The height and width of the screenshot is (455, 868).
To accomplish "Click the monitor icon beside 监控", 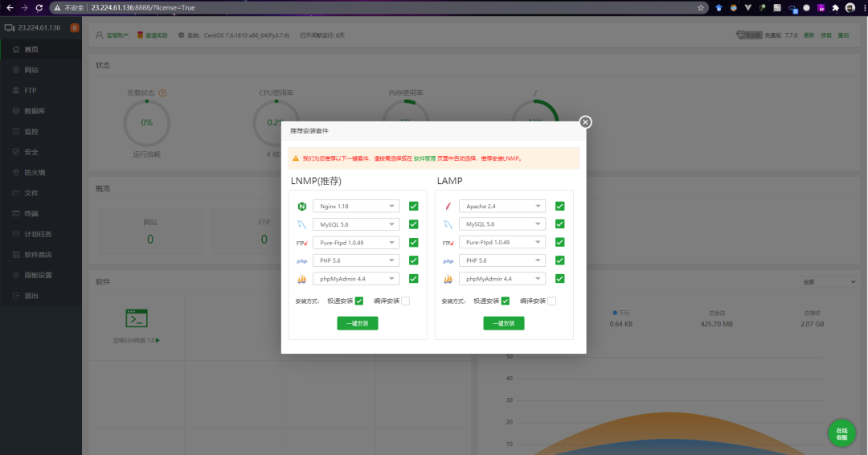I will (16, 131).
